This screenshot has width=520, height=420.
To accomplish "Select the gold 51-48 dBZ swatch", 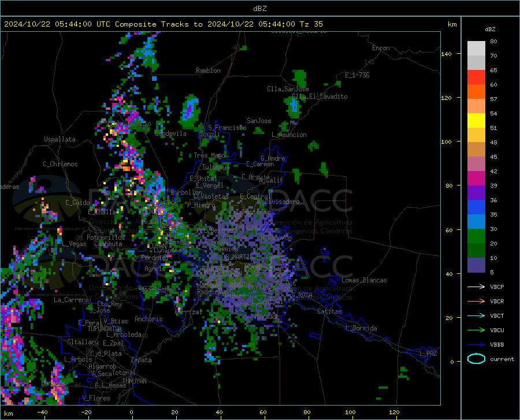I will coord(476,135).
